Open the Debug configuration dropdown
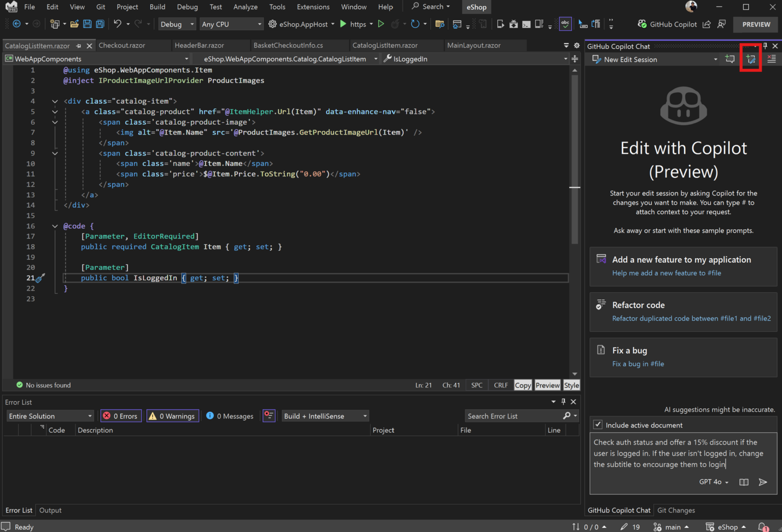Screen dimensions: 782x532 click(x=177, y=24)
